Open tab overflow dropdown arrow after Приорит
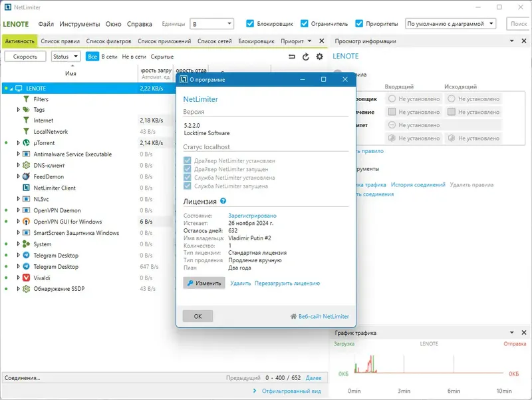This screenshot has height=400, width=532. click(x=309, y=41)
